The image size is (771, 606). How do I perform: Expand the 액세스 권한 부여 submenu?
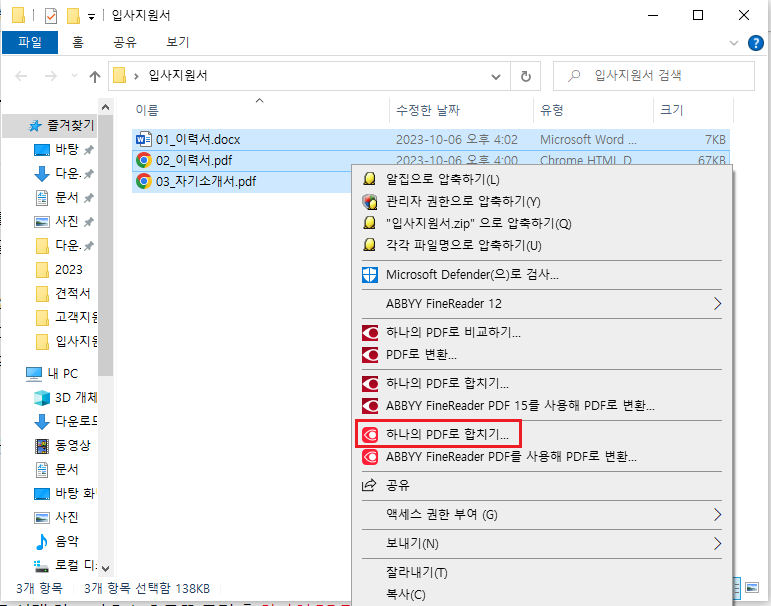[717, 515]
